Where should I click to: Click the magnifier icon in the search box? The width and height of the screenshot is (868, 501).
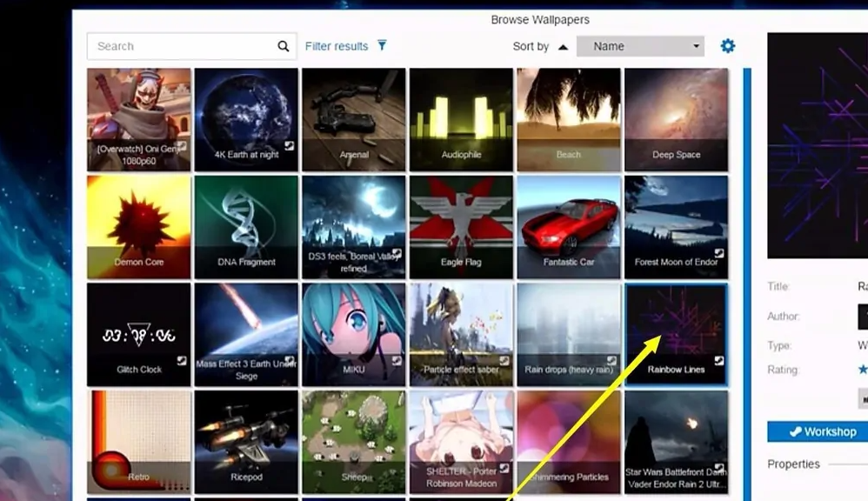tap(283, 47)
